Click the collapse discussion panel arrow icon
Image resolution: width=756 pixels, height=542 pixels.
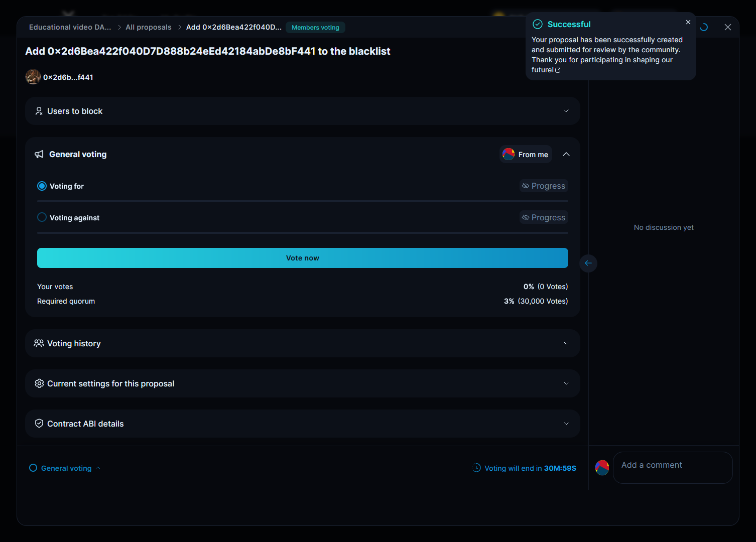pyautogui.click(x=588, y=263)
